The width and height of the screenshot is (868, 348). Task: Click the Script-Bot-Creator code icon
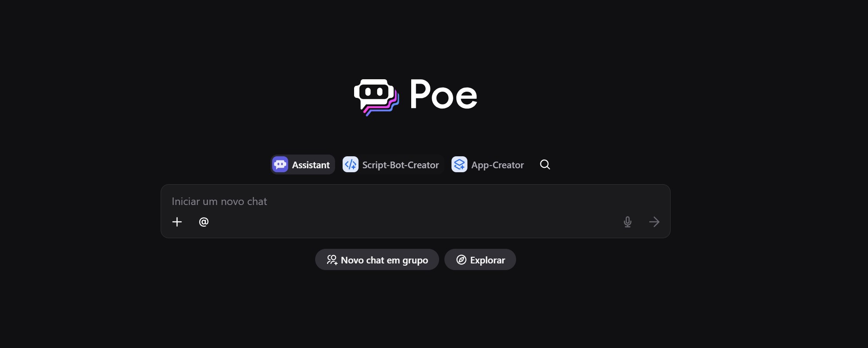click(x=351, y=165)
